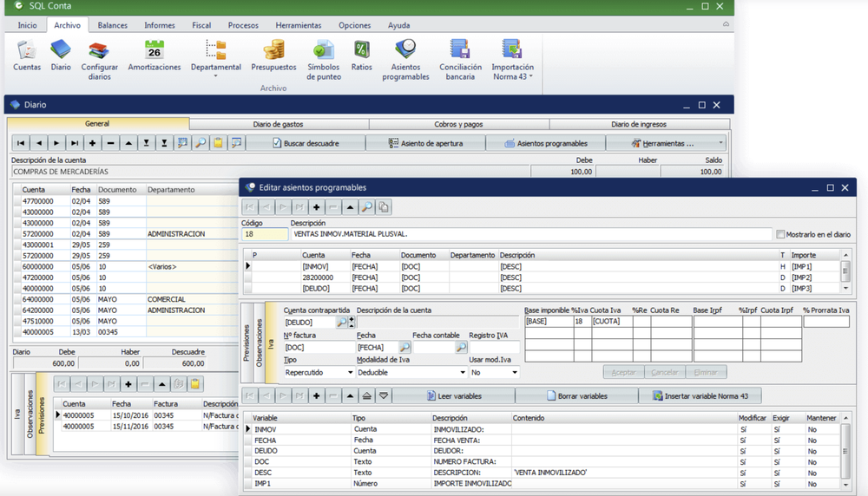Open the Ratios icon
This screenshot has width=868, height=496.
361,55
